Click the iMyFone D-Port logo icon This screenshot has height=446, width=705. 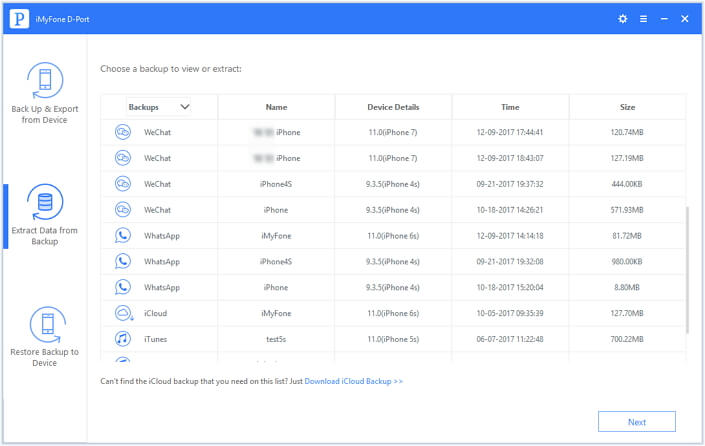click(19, 19)
